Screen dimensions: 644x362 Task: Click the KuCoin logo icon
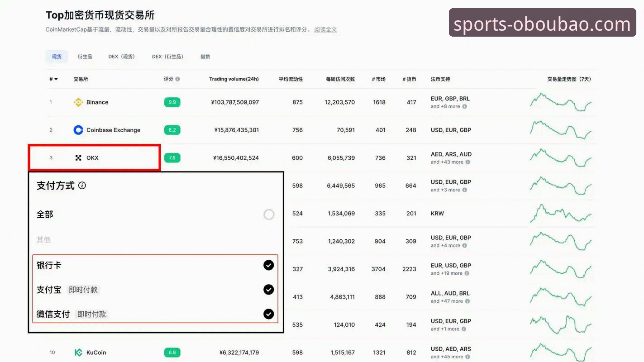[78, 352]
